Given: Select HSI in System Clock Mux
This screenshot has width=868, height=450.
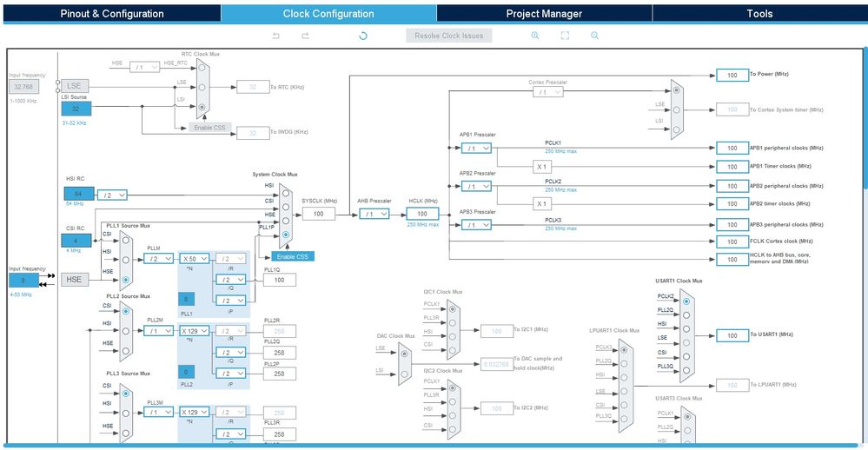Looking at the screenshot, I should 286,193.
